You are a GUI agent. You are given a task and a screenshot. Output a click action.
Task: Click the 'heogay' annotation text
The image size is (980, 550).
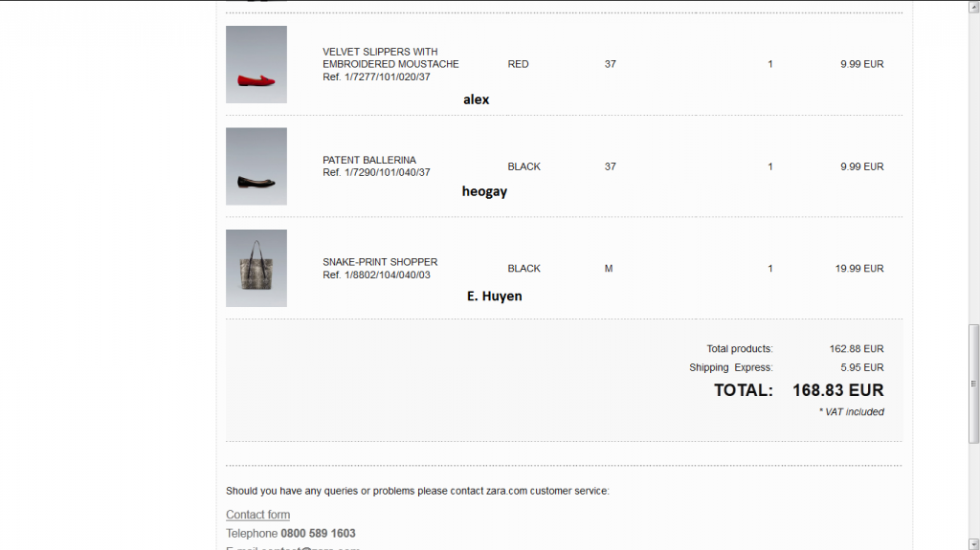tap(484, 191)
